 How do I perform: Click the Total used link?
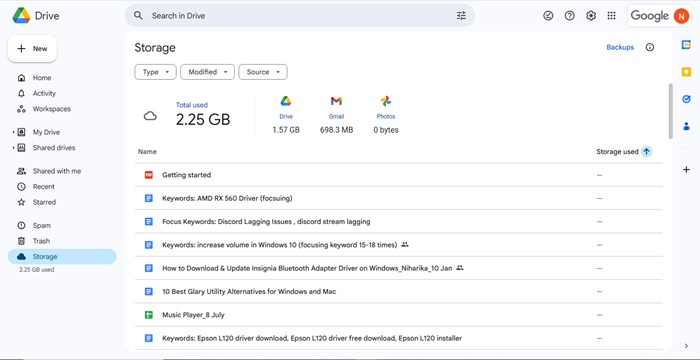tap(192, 105)
